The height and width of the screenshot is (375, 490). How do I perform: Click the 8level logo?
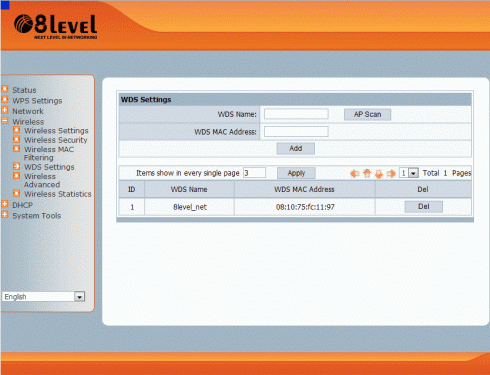tap(56, 26)
